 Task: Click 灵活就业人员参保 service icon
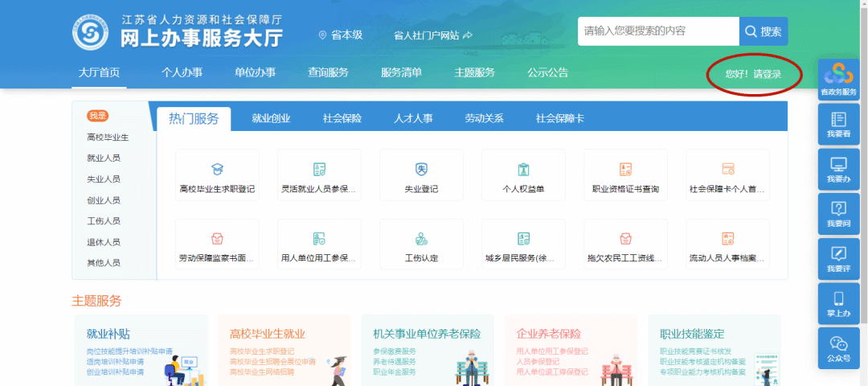(x=319, y=169)
